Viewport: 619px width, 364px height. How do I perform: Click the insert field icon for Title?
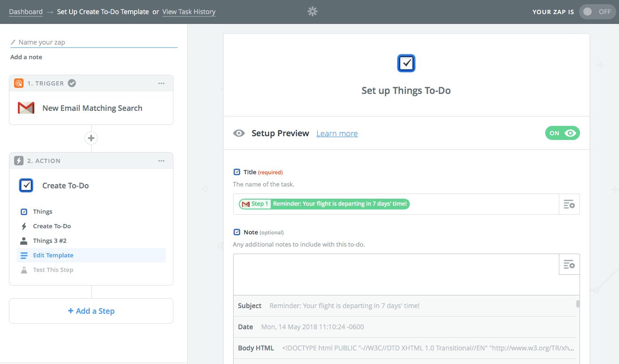[569, 204]
